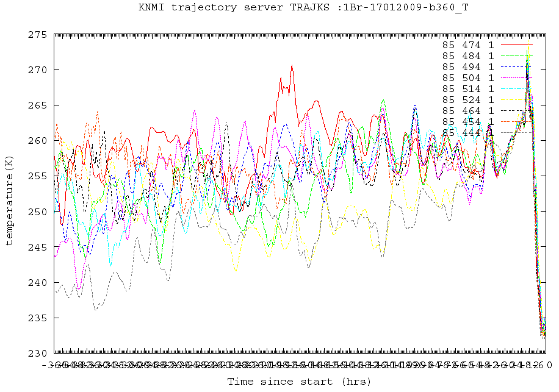Click the y-axis tick label 255
This screenshot has height=392, width=559.
(x=37, y=176)
